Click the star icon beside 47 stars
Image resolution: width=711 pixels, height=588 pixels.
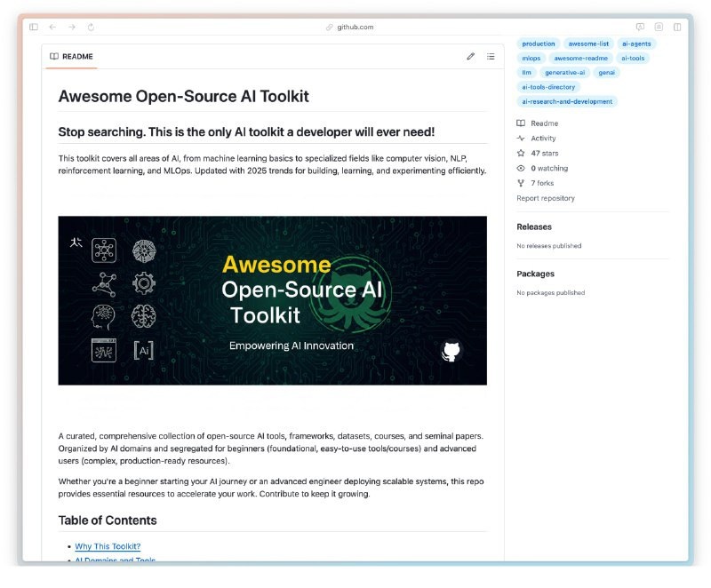pyautogui.click(x=521, y=153)
